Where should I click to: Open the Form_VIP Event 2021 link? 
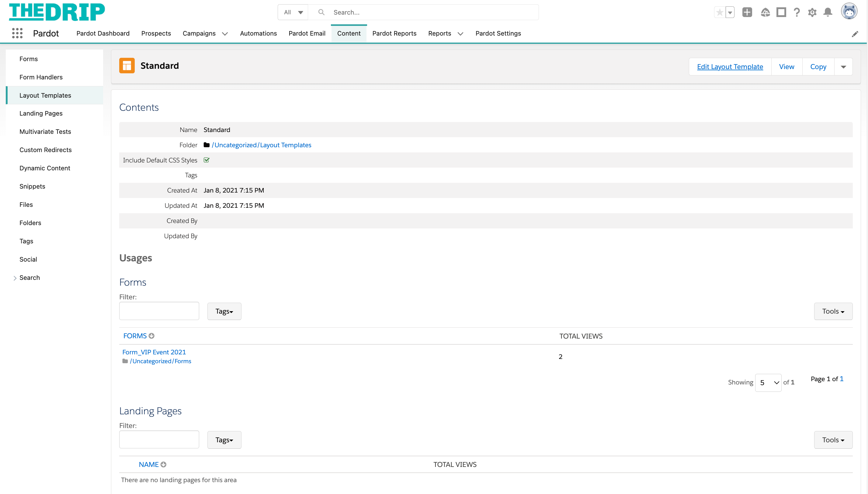154,352
